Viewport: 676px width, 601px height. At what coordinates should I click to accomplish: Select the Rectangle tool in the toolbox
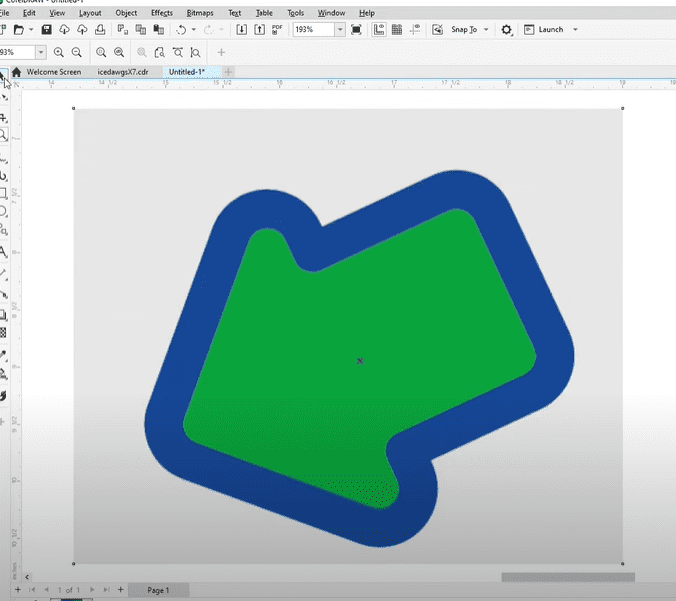[x=4, y=193]
